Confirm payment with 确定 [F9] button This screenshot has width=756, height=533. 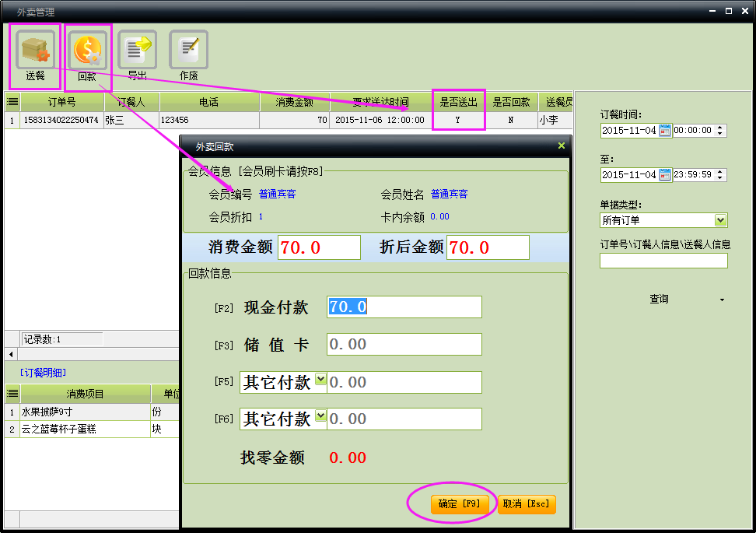tap(459, 504)
